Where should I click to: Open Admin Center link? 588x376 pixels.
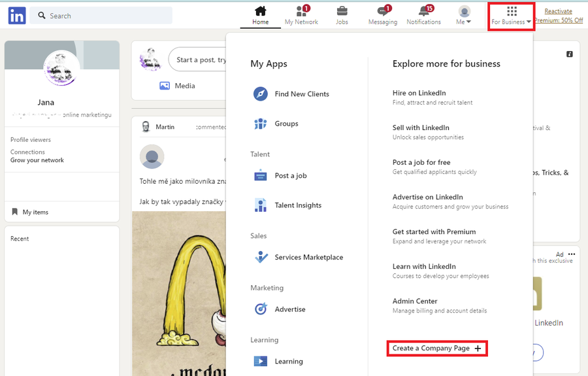pos(415,301)
